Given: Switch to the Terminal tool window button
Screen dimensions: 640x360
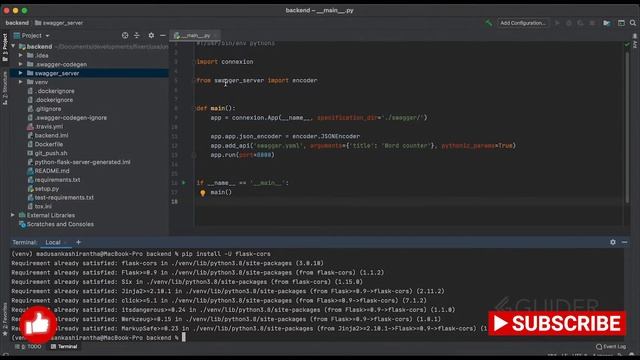Looking at the screenshot, I should pos(64,347).
